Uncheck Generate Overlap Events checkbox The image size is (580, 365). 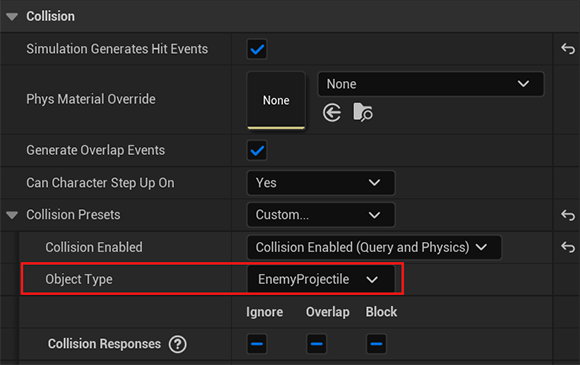click(x=257, y=151)
